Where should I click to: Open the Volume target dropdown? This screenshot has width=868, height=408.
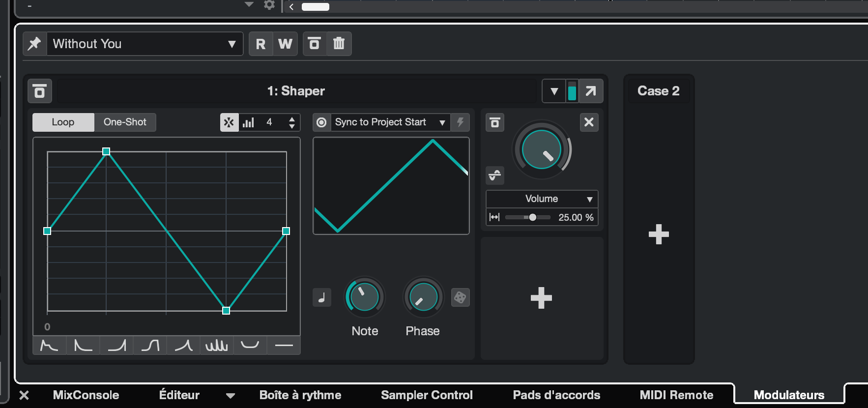[542, 199]
